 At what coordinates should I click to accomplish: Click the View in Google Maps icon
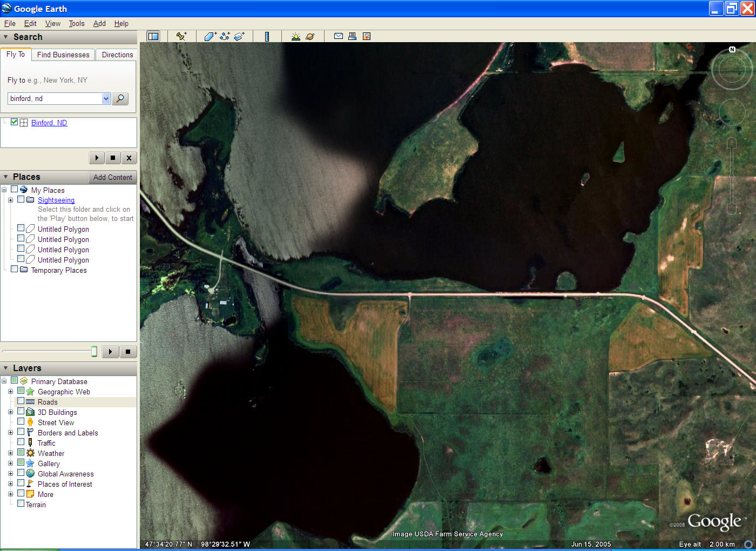pyautogui.click(x=367, y=36)
